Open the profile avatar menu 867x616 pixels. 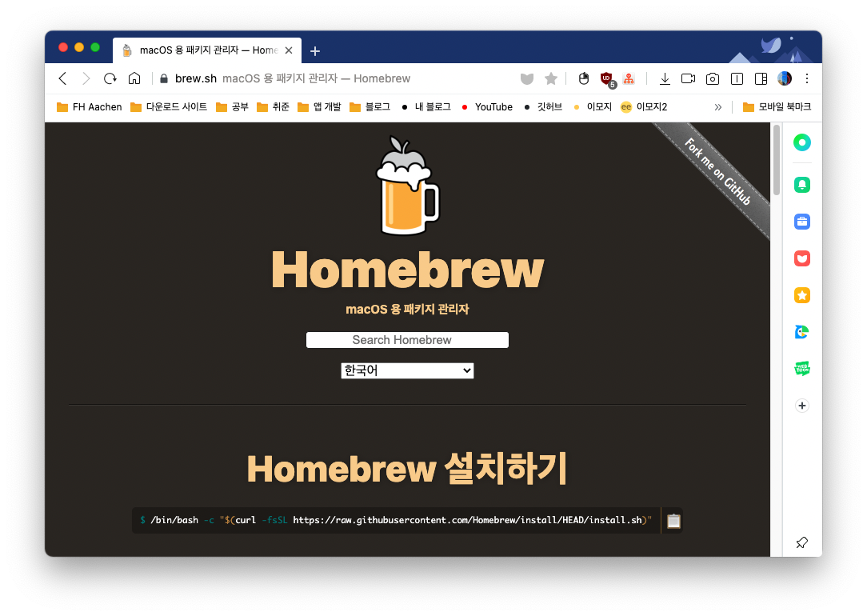coord(784,78)
